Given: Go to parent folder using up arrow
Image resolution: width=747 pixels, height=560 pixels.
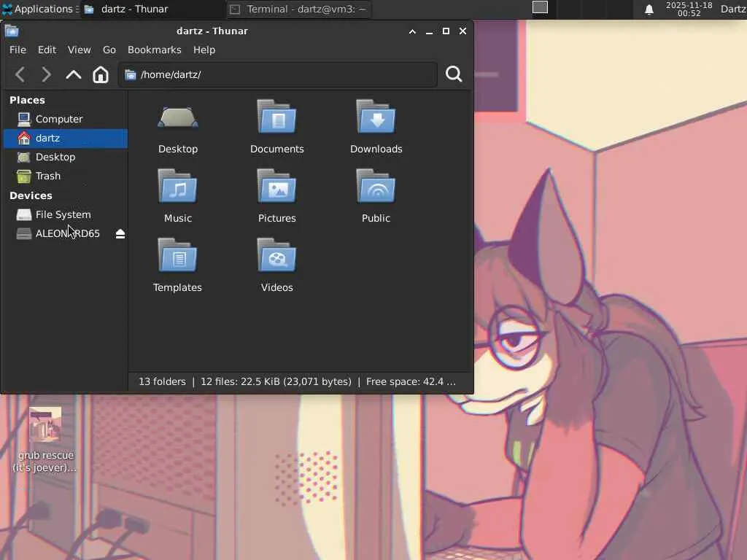Looking at the screenshot, I should pos(74,75).
